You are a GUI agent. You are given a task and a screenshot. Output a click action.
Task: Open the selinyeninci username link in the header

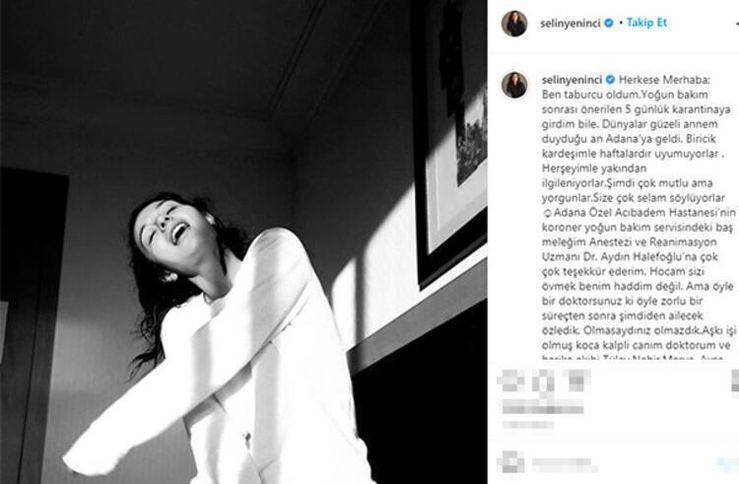[x=570, y=23]
